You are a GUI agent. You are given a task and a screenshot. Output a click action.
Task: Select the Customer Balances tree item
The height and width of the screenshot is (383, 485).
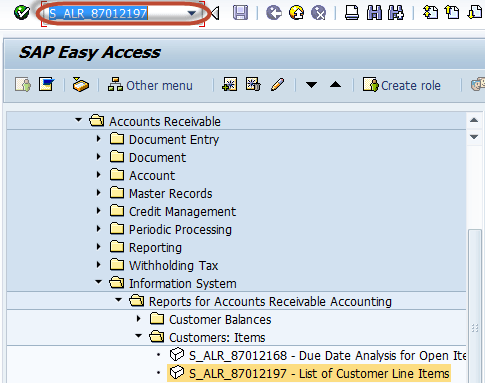[220, 319]
